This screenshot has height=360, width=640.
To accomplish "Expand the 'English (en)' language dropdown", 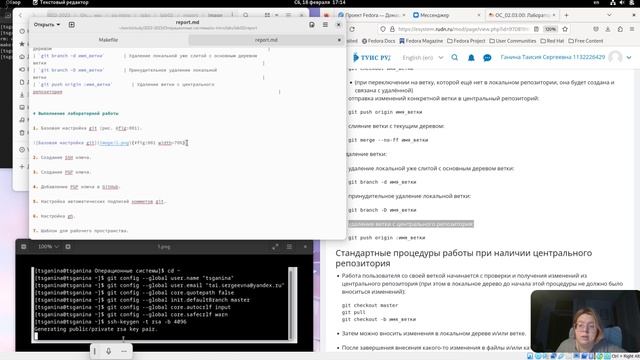I will click(x=422, y=58).
